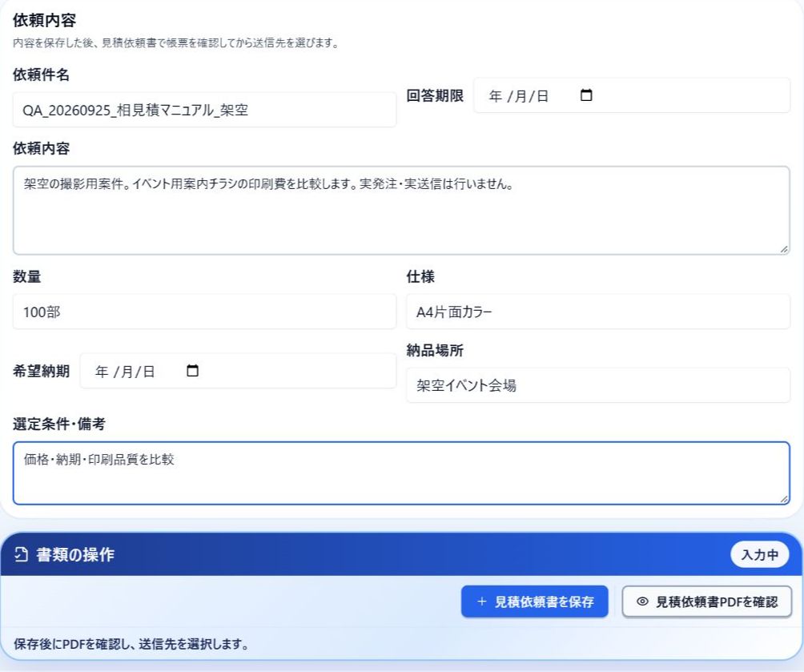Grab resize handle of 選定条件・備考 textarea
The image size is (804, 672).
click(784, 499)
